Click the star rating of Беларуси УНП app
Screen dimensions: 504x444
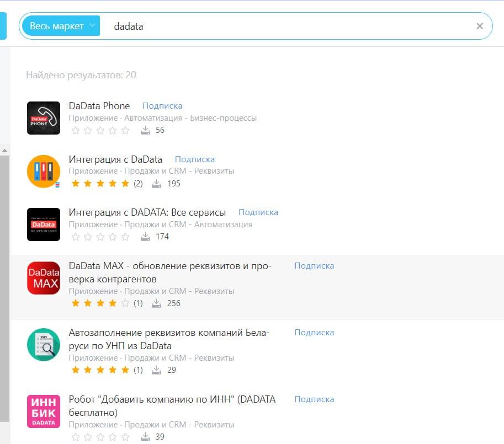click(100, 370)
